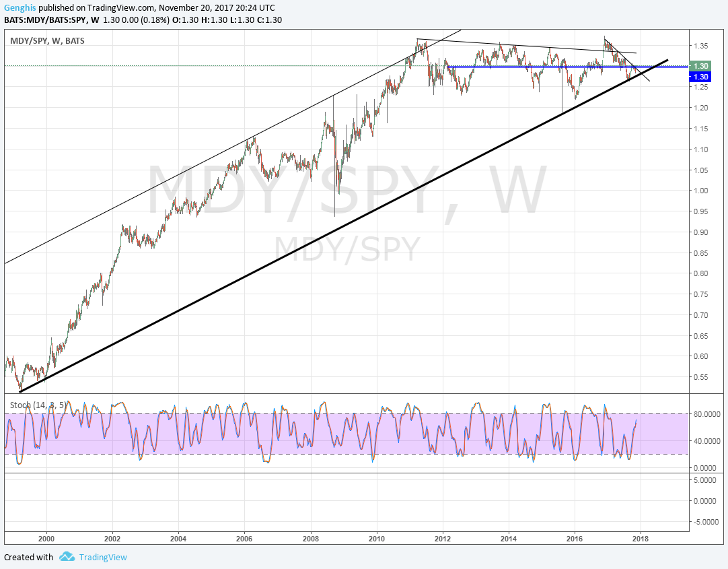Open the TradingView link at bottom
The image size is (728, 569).
103,557
